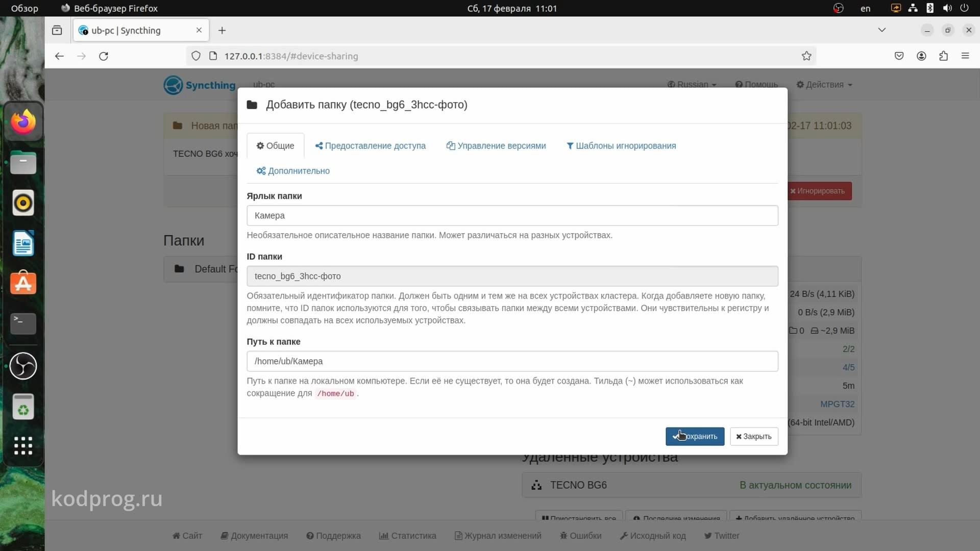980x551 pixels.
Task: Launch Firefox from the dock
Action: (x=23, y=121)
